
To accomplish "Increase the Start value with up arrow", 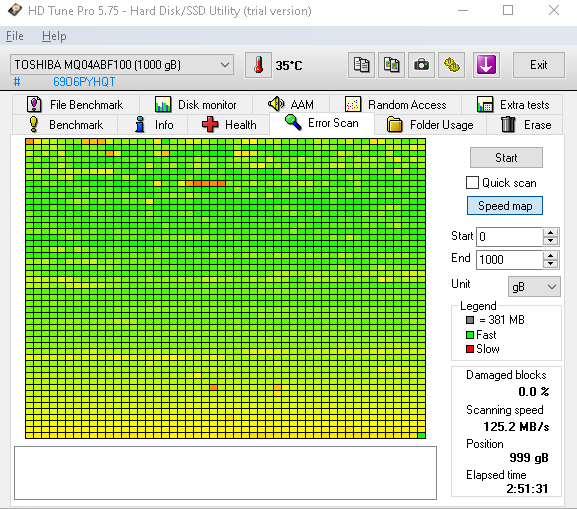I will pos(551,233).
